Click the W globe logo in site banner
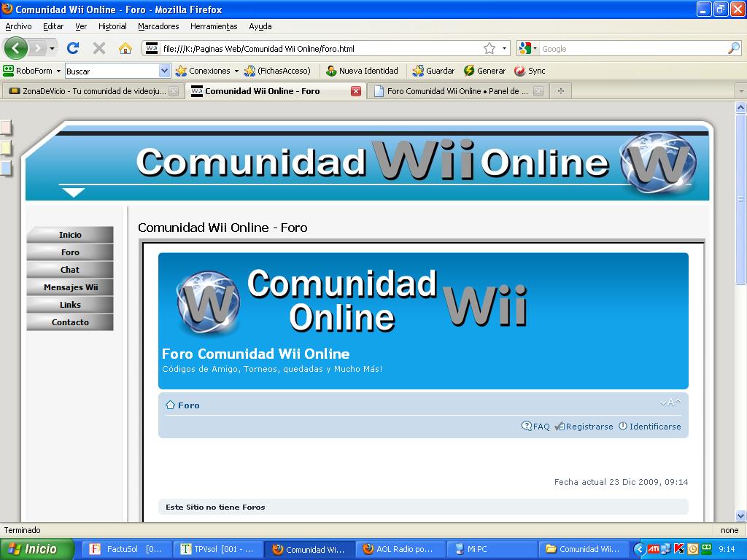The image size is (747, 560). pos(658,163)
